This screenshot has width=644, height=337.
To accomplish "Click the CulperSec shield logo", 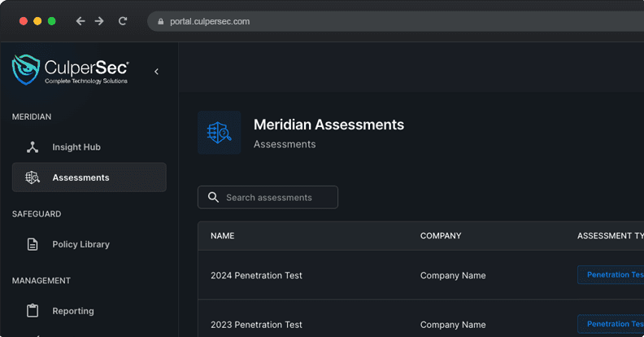I will click(x=26, y=69).
